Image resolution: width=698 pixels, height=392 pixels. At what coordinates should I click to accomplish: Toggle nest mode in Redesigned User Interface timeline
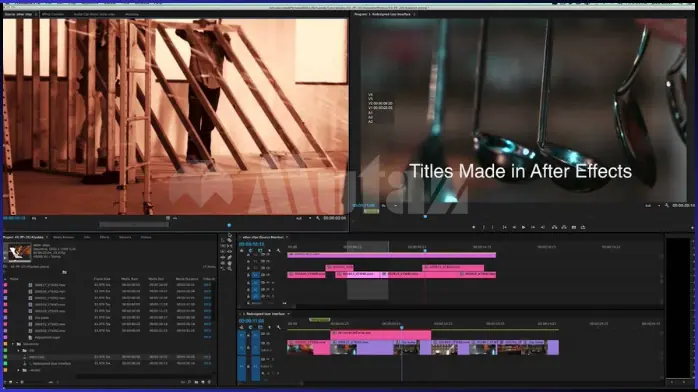(x=242, y=327)
